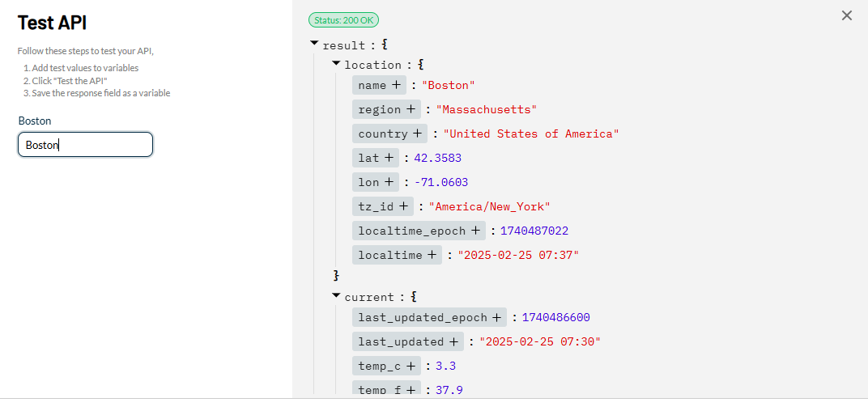Collapse the location object
The width and height of the screenshot is (868, 411).
click(336, 64)
